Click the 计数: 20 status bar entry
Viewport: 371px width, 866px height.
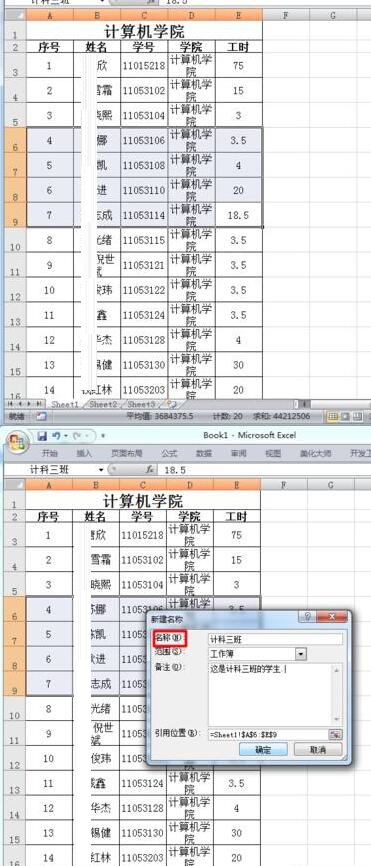click(228, 416)
